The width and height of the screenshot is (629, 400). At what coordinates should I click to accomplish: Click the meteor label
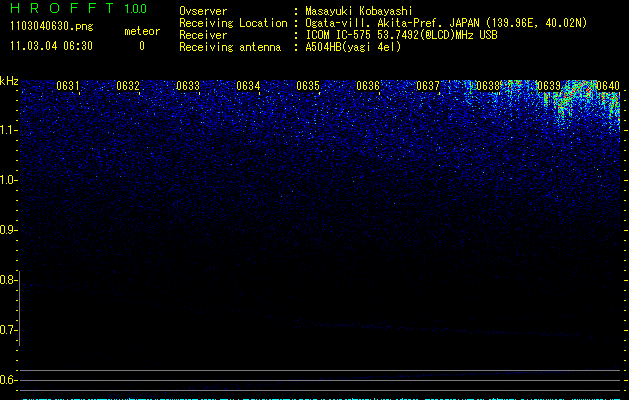click(x=142, y=31)
